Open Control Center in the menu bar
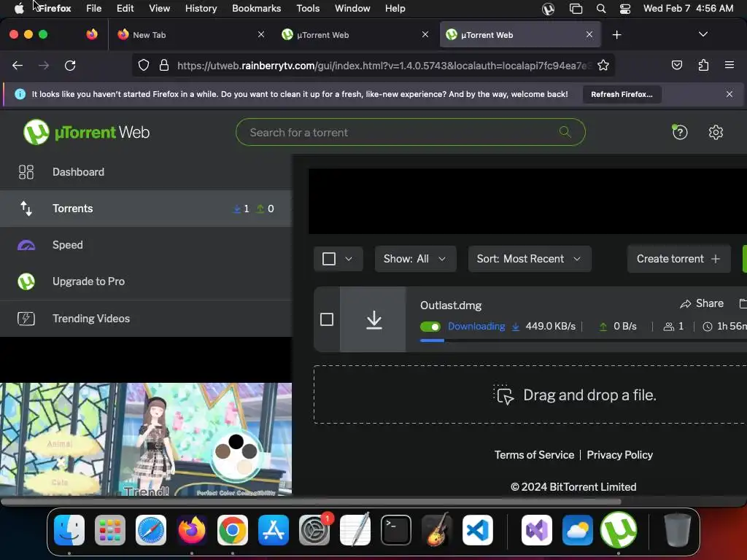The image size is (747, 560). [x=625, y=9]
